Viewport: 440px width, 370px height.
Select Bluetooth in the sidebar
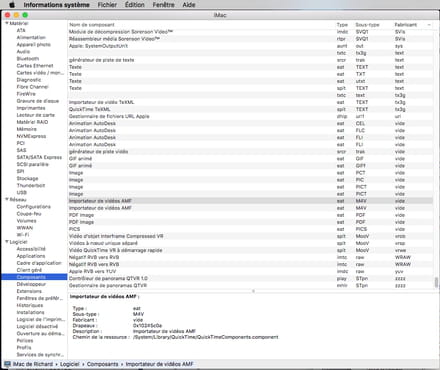28,59
